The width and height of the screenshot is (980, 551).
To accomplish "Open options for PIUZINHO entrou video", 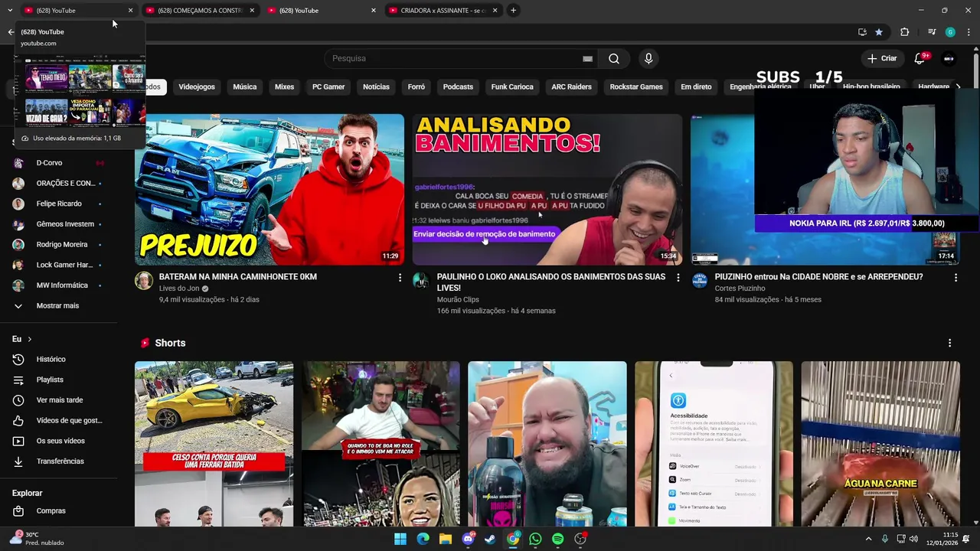I will pyautogui.click(x=955, y=278).
